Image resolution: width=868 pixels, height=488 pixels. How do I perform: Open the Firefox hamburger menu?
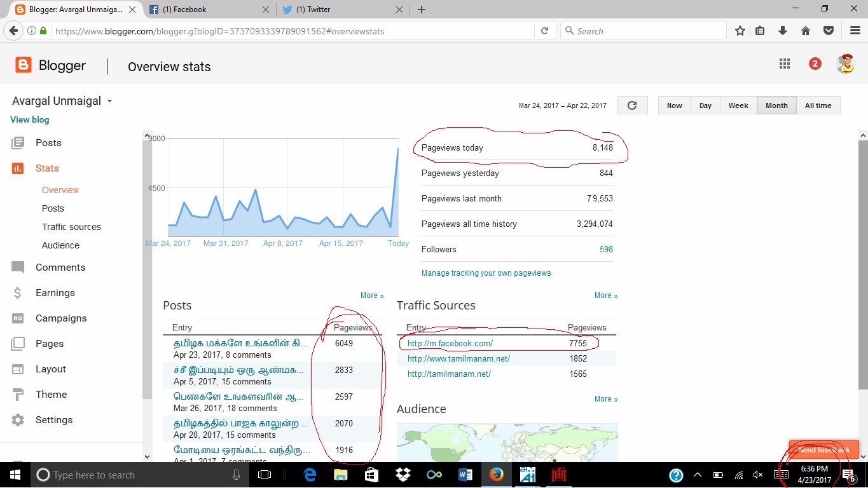(x=855, y=30)
